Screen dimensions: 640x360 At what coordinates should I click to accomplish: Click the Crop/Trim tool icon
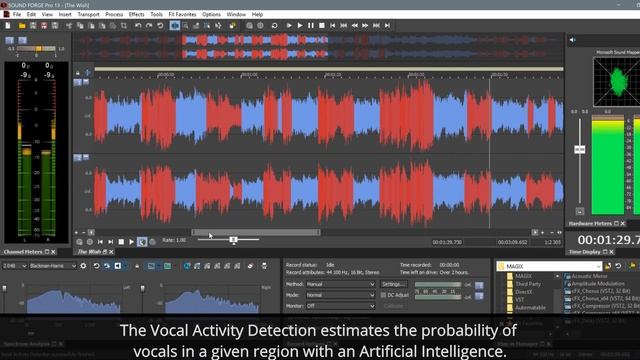click(x=124, y=25)
